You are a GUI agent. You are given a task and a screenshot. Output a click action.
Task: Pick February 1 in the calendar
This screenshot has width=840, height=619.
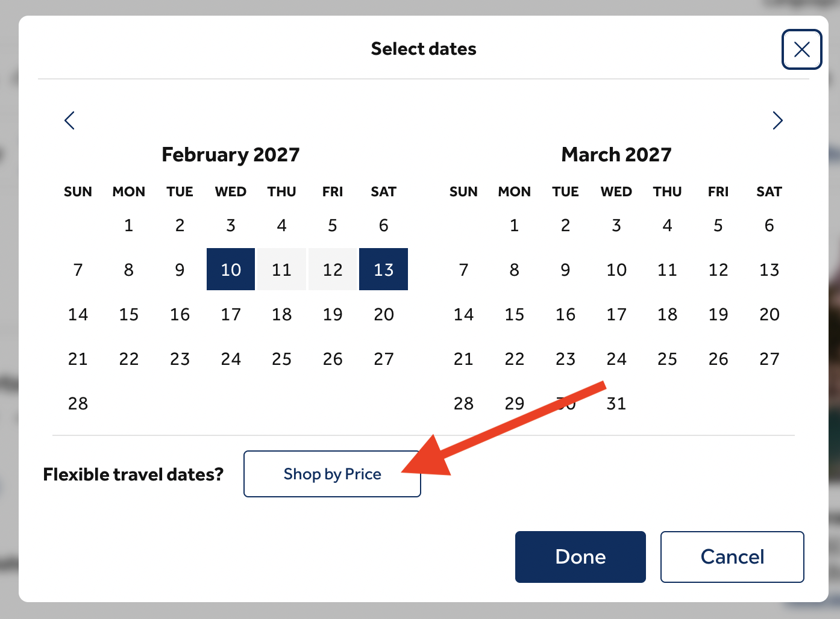(128, 225)
